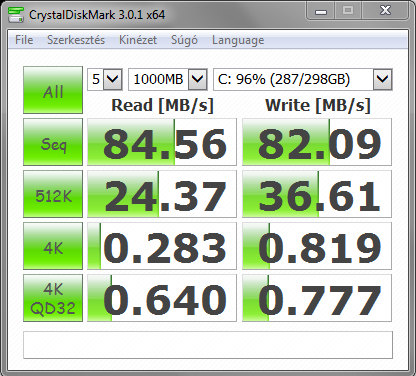416x376 pixels.
Task: Run the 4K benchmark test
Action: tap(53, 246)
